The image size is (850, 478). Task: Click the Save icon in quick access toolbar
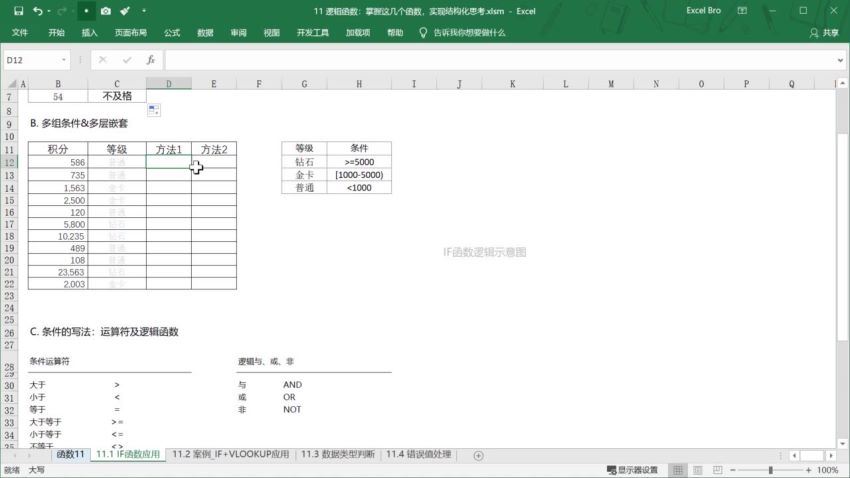[x=18, y=11]
